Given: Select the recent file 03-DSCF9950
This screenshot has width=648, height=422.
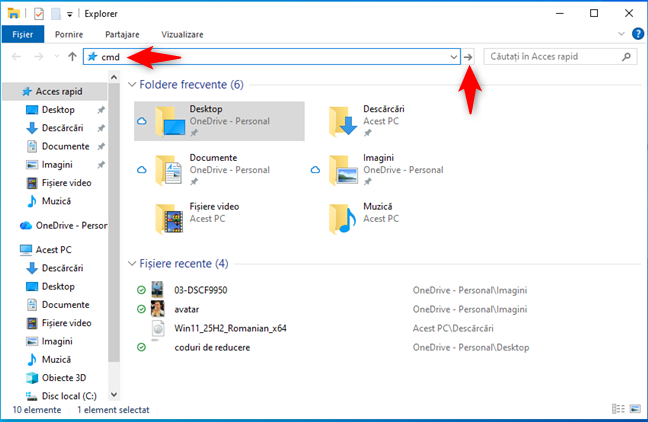Looking at the screenshot, I should [200, 290].
